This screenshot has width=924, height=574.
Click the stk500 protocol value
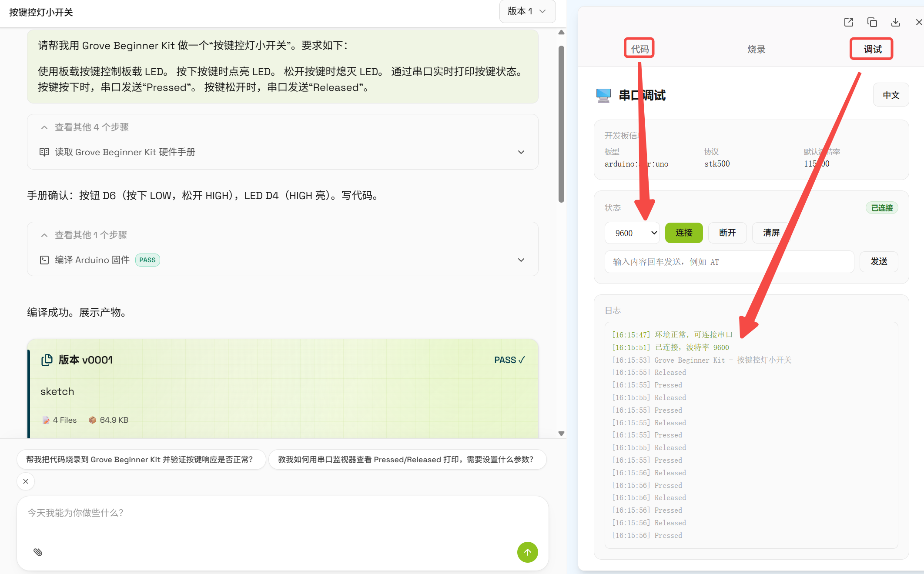click(717, 164)
